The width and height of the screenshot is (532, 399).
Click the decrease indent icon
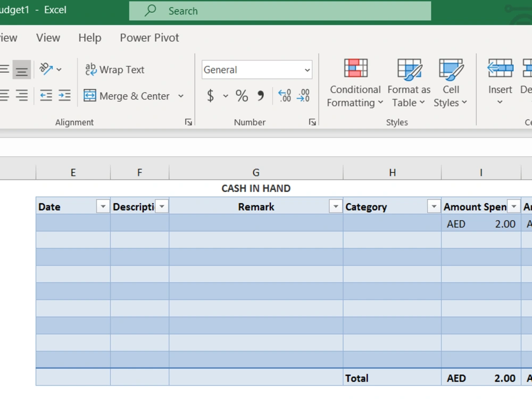[46, 96]
